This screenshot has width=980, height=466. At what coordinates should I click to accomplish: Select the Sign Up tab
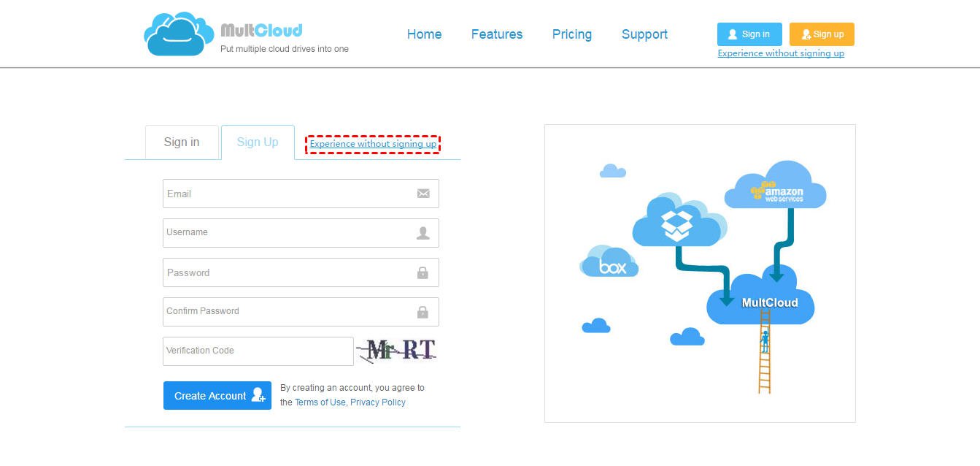click(258, 142)
